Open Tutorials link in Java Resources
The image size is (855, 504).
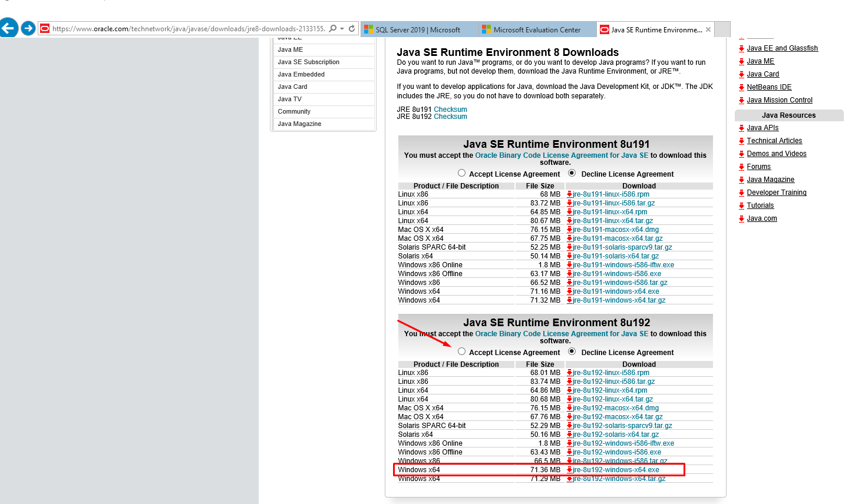click(x=760, y=205)
